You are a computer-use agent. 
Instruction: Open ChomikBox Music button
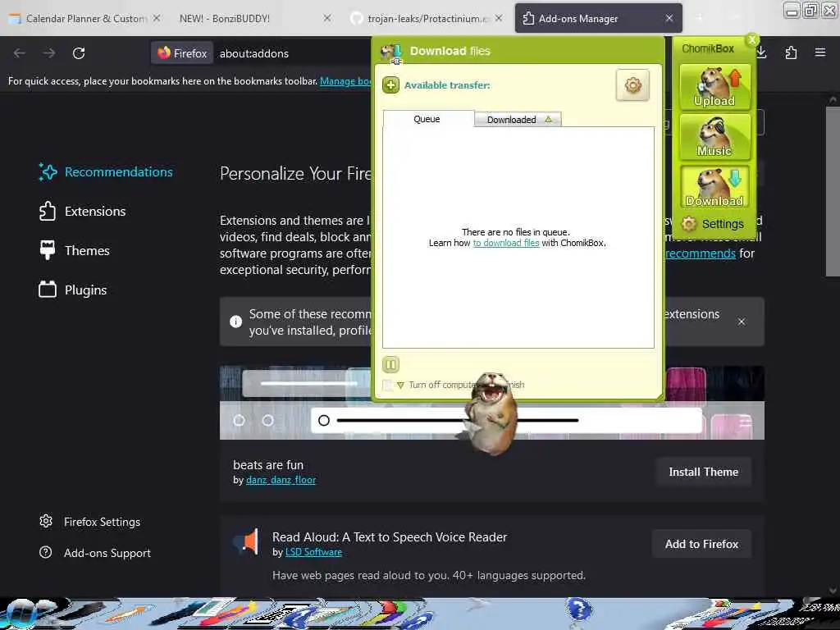point(714,138)
